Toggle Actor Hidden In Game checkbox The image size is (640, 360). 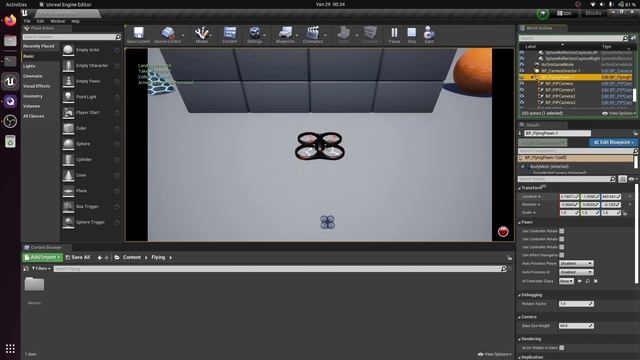tap(562, 348)
